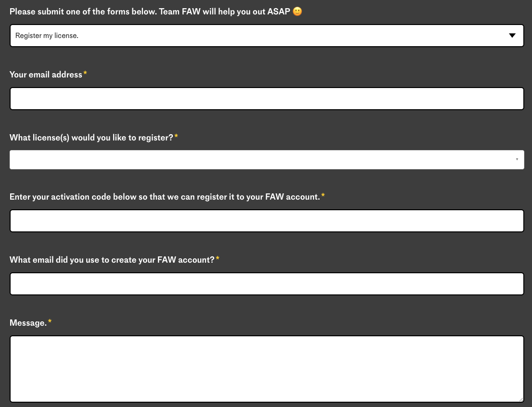Viewport: 532px width, 407px height.
Task: Click the required asterisk after activation code label
Action: click(x=323, y=195)
